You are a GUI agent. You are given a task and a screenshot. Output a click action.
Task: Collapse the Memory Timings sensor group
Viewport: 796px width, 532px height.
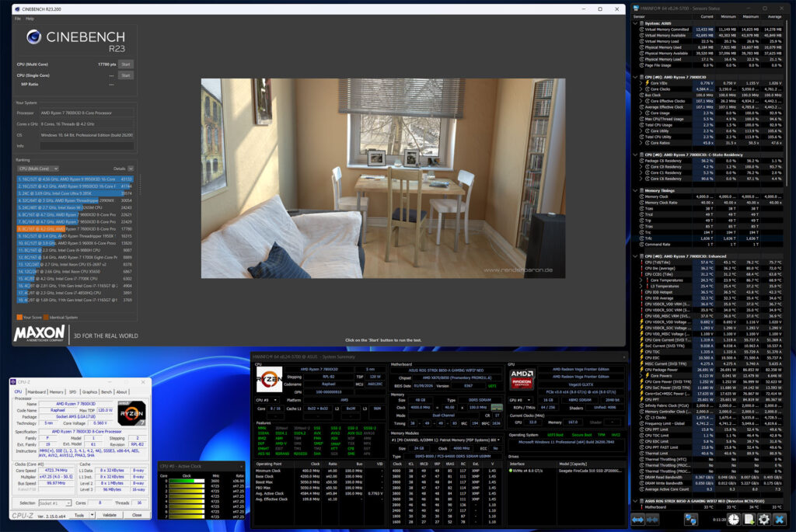click(x=637, y=190)
